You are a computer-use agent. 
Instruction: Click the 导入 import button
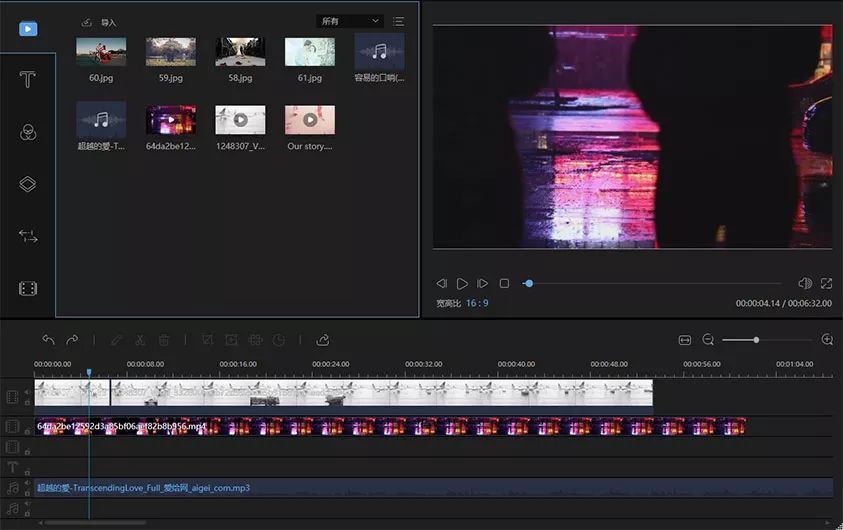tap(99, 22)
